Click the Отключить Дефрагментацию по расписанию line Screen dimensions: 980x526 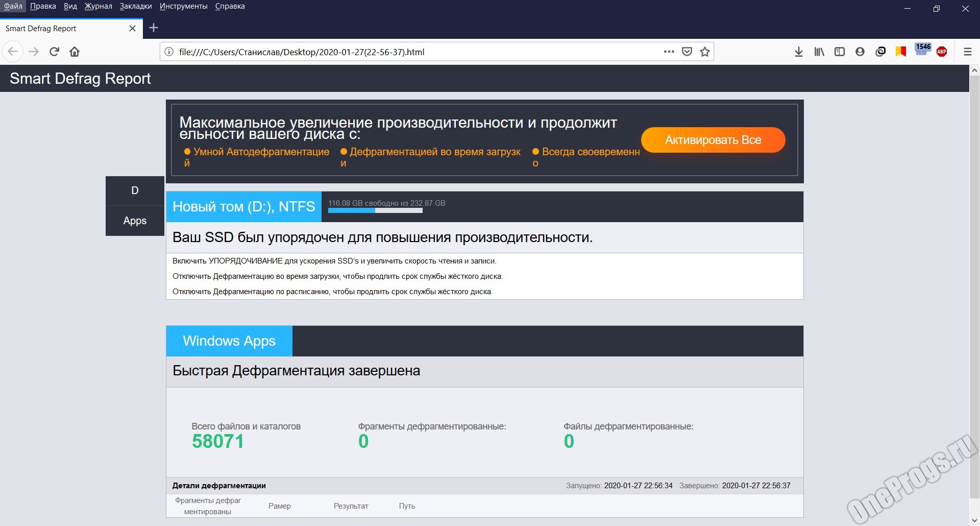pyautogui.click(x=332, y=292)
